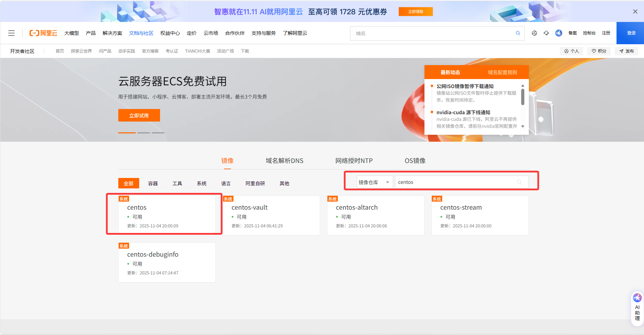Open TIANCHI大赛 in community nav

pyautogui.click(x=198, y=51)
